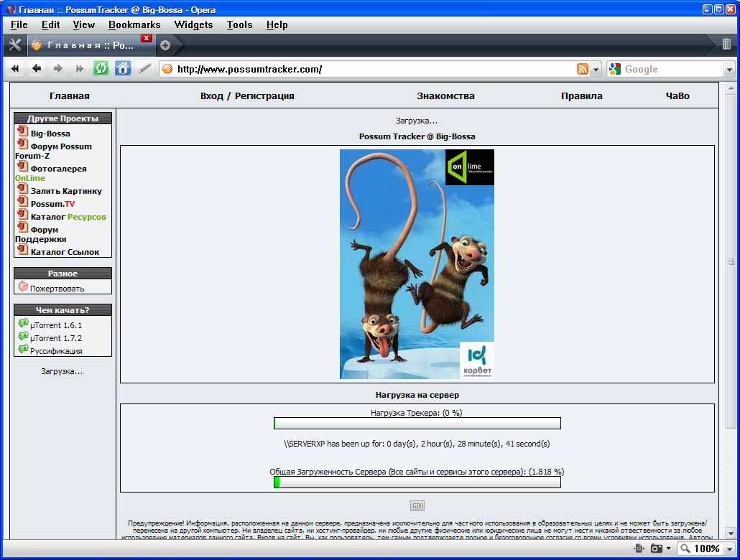Click the Корвет logo on the banner
This screenshot has height=560, width=740.
pos(477,360)
